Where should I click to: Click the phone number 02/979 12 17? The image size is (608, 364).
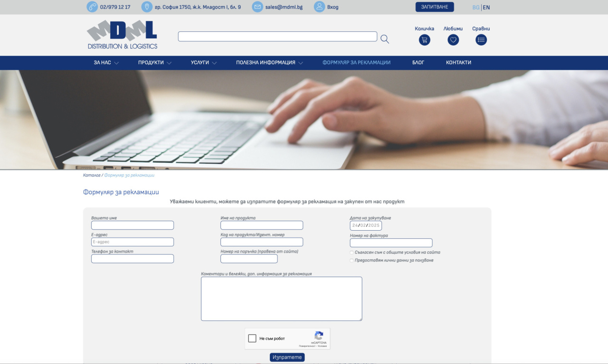(x=115, y=7)
